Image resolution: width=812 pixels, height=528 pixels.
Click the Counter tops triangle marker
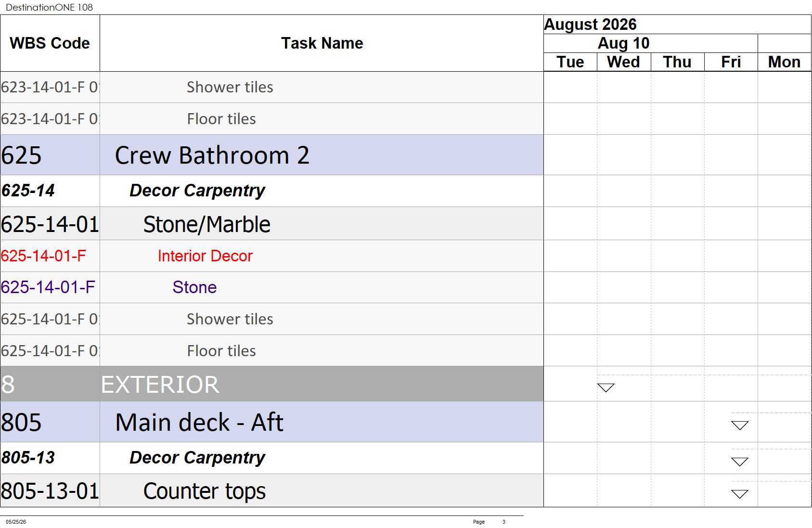tap(740, 494)
